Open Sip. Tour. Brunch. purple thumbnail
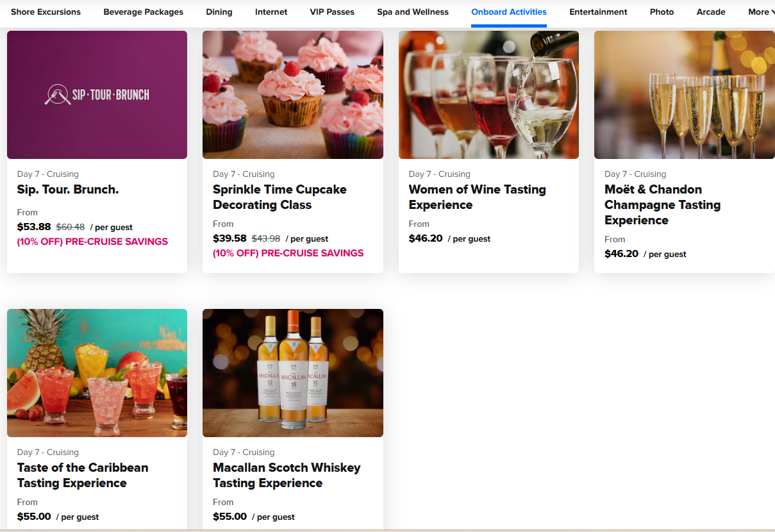 pyautogui.click(x=97, y=95)
